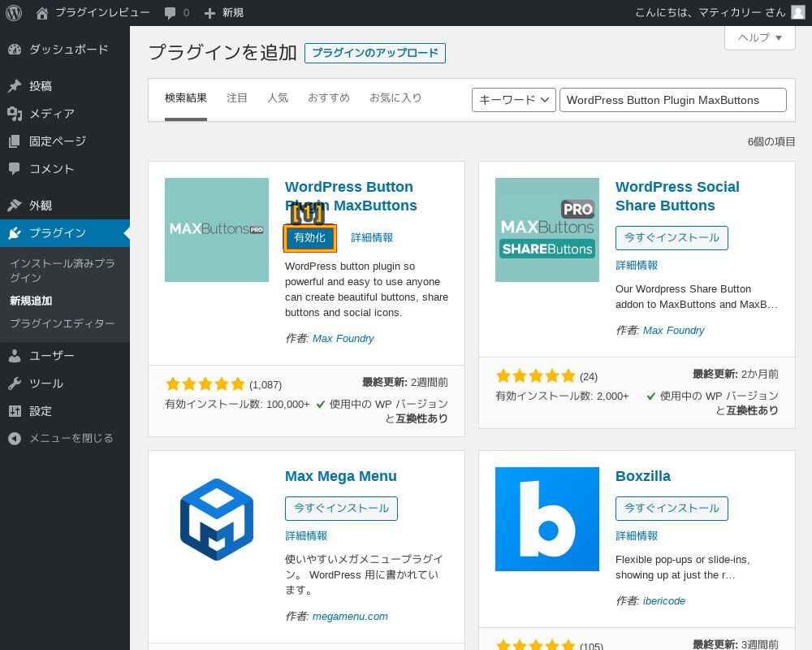This screenshot has height=650, width=812.
Task: Open 詳細情報 for Boxzilla
Action: point(637,536)
